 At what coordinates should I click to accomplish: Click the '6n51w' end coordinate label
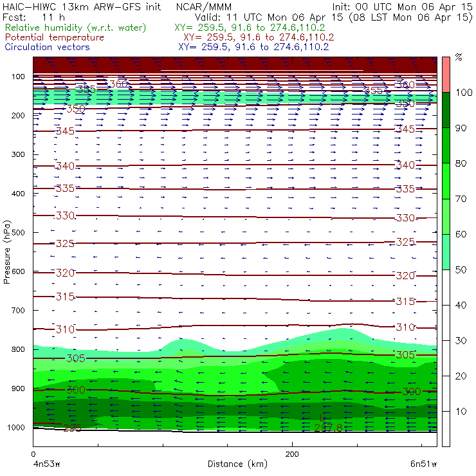tap(423, 464)
